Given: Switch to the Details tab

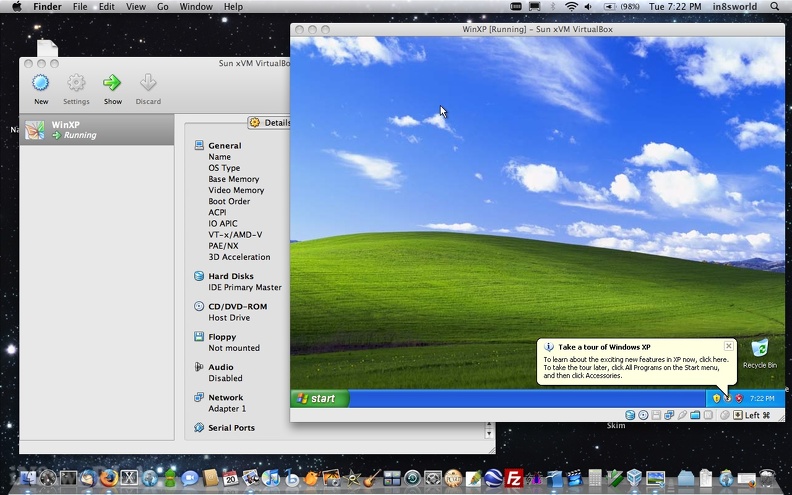Looking at the screenshot, I should click(x=271, y=123).
